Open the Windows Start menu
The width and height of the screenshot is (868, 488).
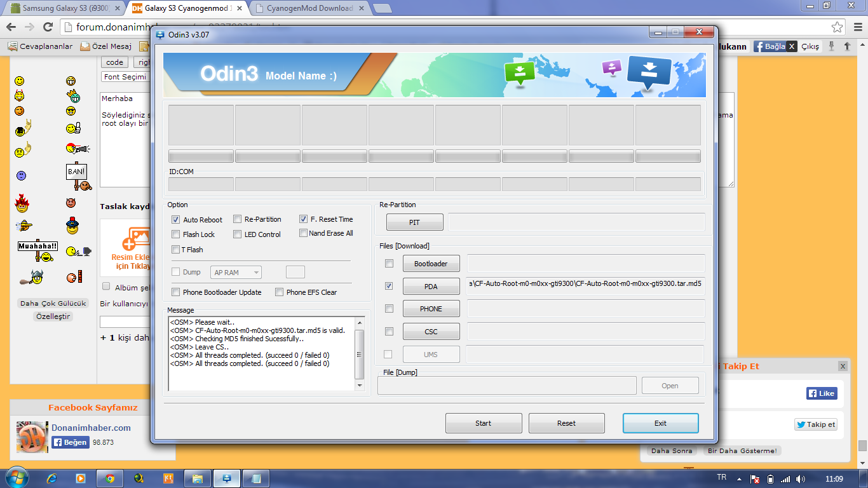[17, 478]
